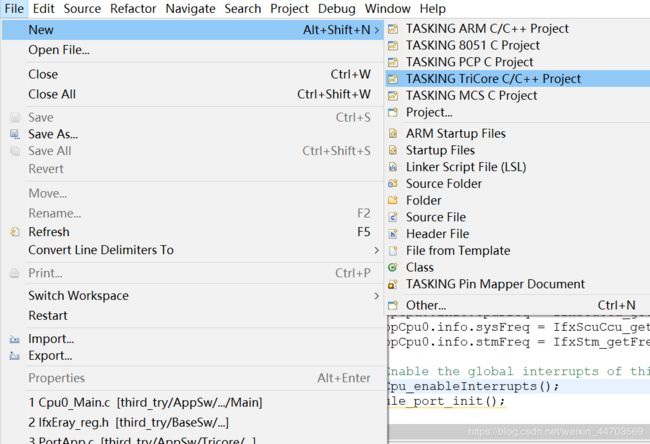Image resolution: width=650 pixels, height=444 pixels.
Task: Click the Save As icon
Action: coord(15,134)
